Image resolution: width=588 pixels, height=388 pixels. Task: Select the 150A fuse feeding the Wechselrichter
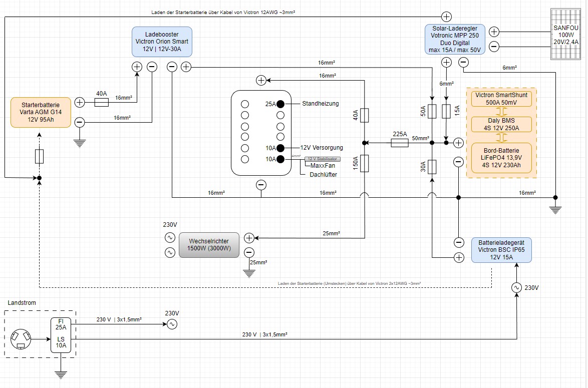pos(365,163)
